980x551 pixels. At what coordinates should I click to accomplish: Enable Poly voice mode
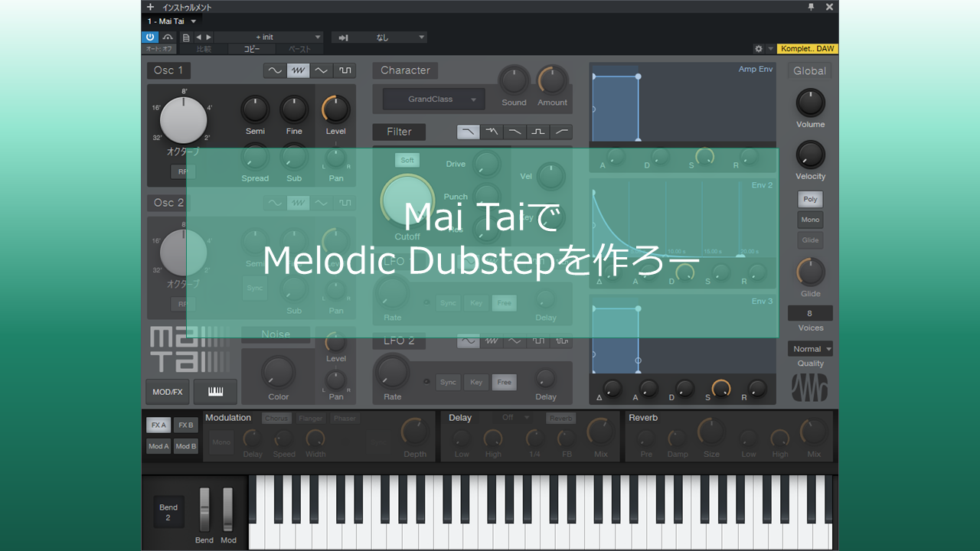(x=810, y=199)
